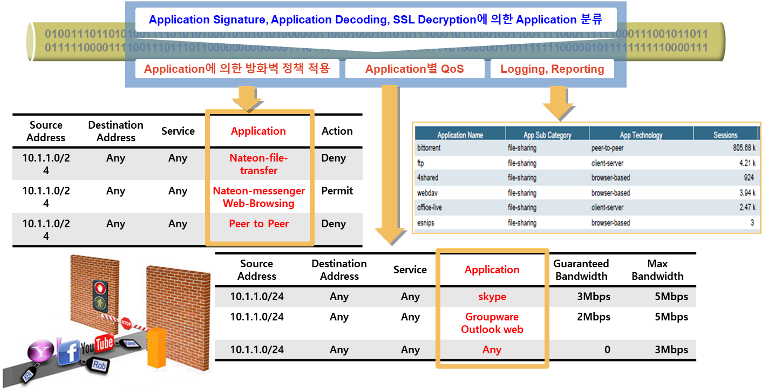Click the long arrow to QoS table
This screenshot has width=762, height=391.
(390, 165)
